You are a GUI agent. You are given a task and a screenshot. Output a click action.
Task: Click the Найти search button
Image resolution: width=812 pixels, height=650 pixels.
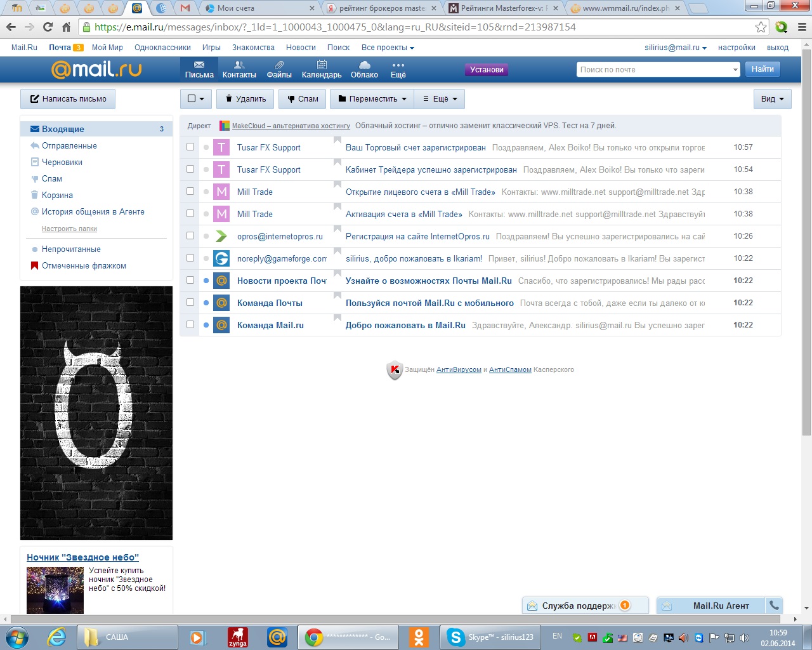pyautogui.click(x=763, y=69)
